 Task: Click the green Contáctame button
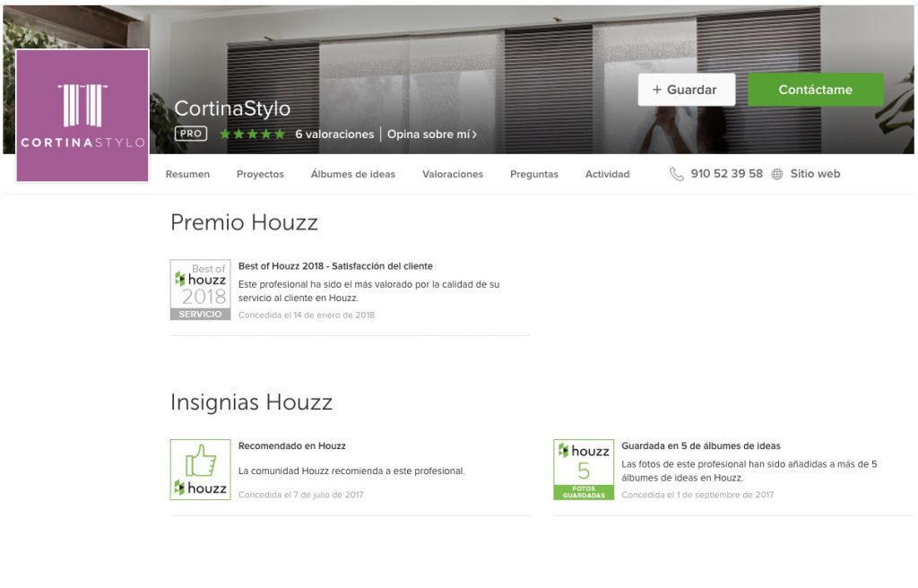click(815, 90)
